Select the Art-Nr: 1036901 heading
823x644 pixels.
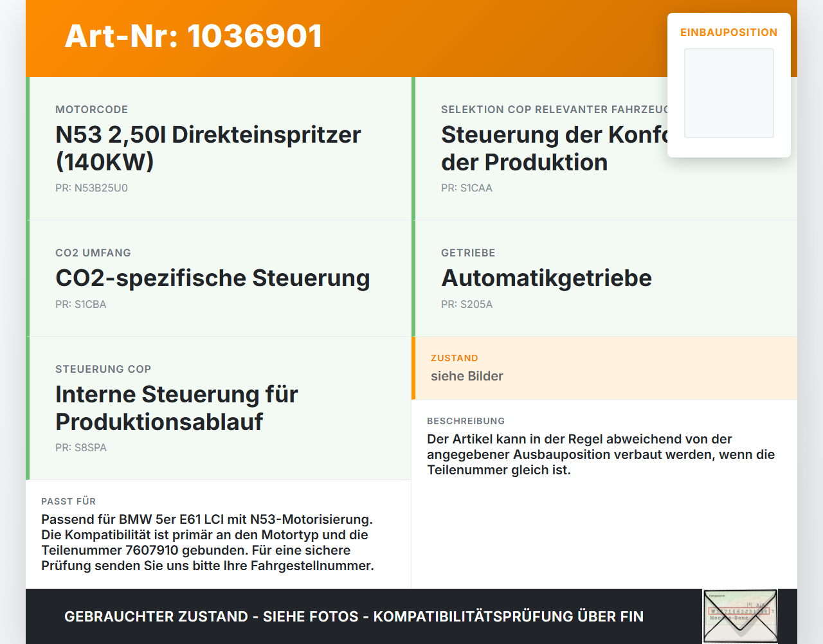click(x=194, y=36)
